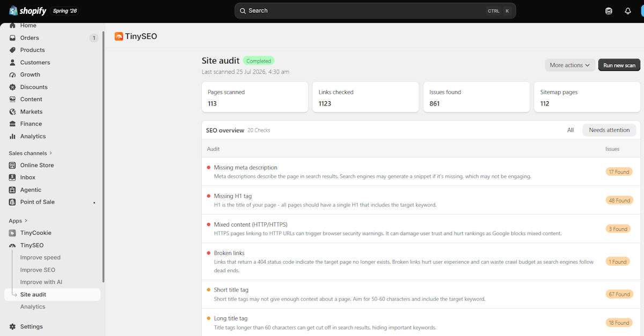Click the Issues column header
The image size is (644, 336).
point(612,149)
